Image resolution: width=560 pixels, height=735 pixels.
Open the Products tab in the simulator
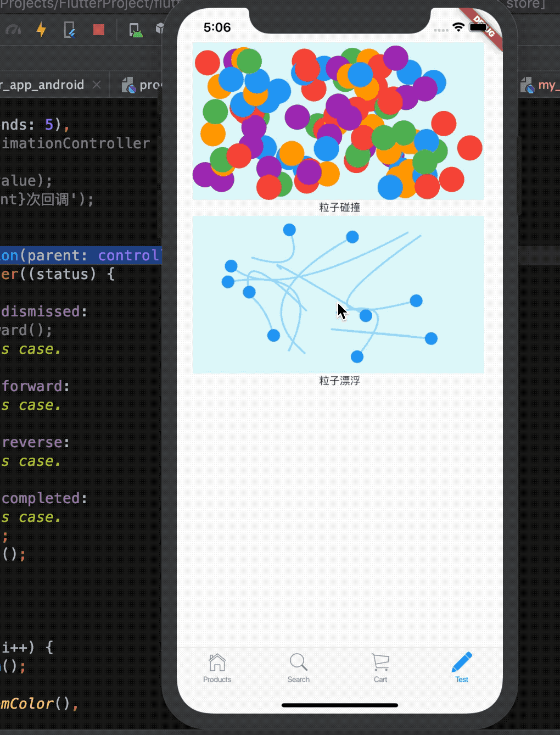(x=217, y=668)
